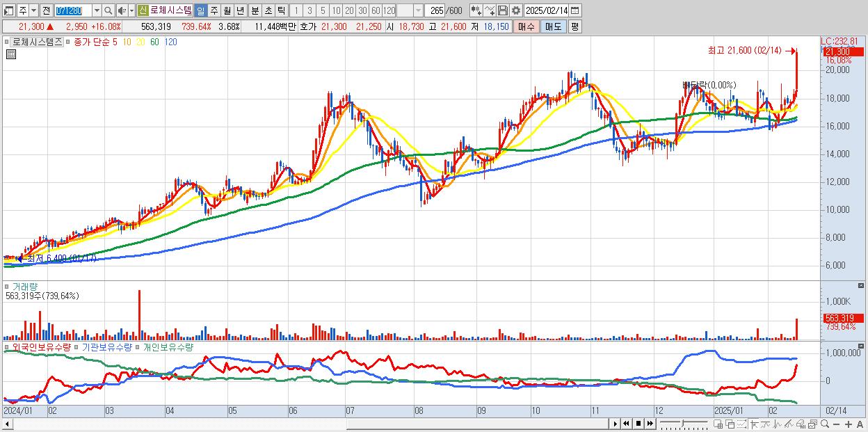
Task: Click the trend line tool icon at bottom
Action: pyautogui.click(x=766, y=424)
